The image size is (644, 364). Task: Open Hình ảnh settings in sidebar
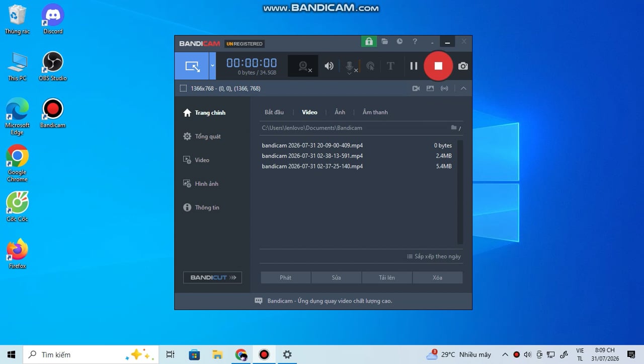click(201, 184)
